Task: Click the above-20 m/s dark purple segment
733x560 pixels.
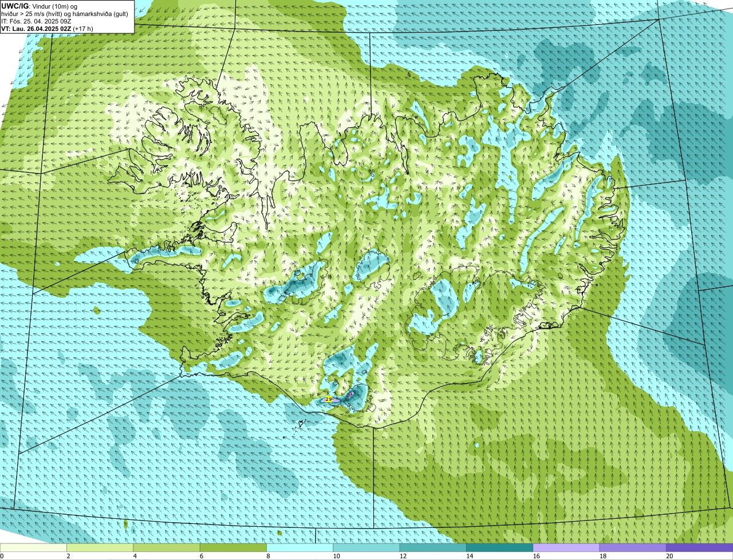Action: (700, 548)
